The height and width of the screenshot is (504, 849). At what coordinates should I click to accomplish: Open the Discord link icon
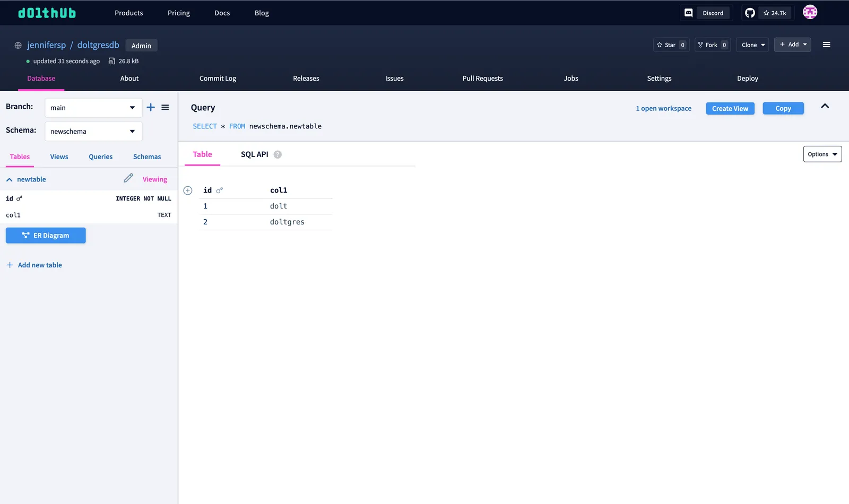tap(688, 13)
